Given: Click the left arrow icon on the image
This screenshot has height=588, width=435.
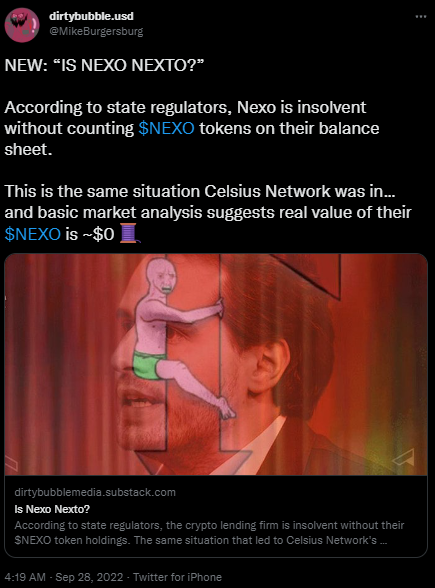Looking at the screenshot, I should [x=11, y=463].
